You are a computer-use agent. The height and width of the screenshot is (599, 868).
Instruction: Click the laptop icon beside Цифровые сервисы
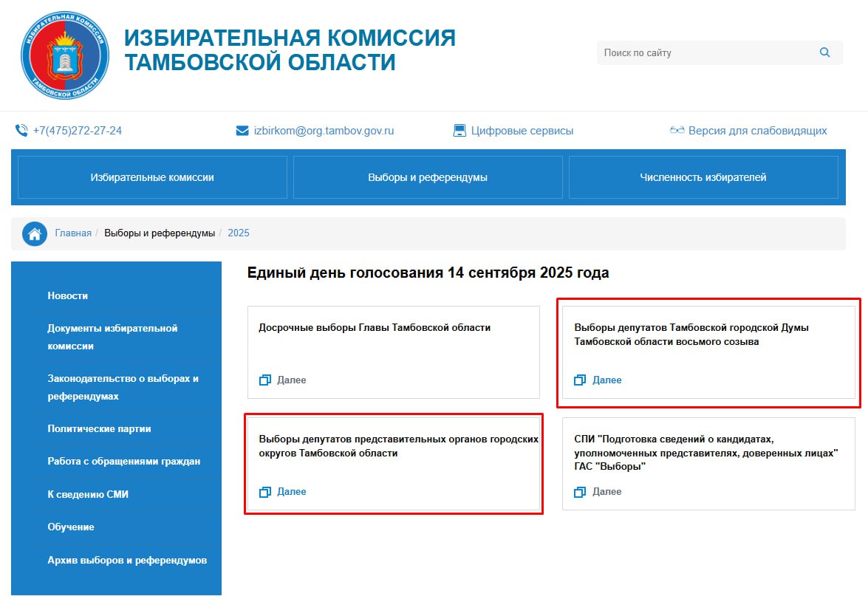pyautogui.click(x=459, y=131)
